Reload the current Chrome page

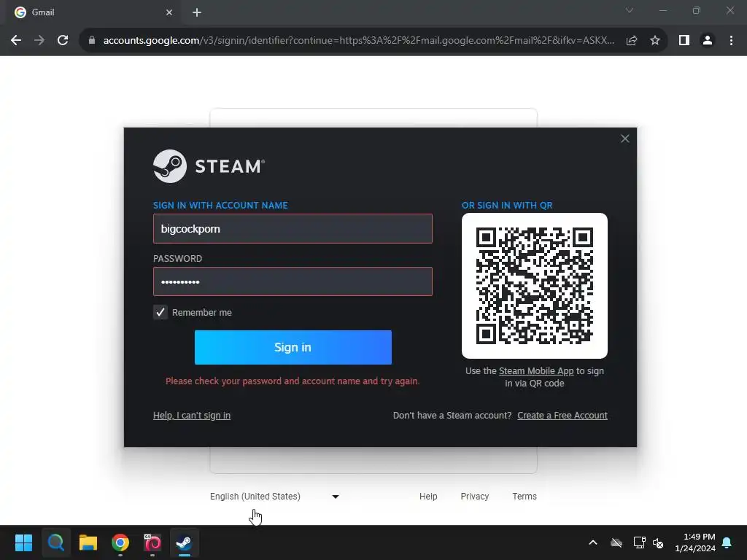click(x=63, y=41)
